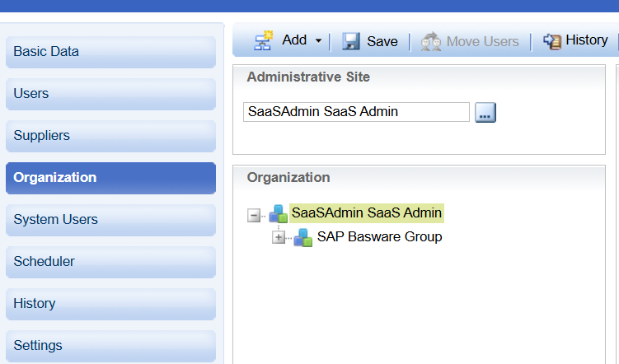This screenshot has height=364, width=619.
Task: Switch to the Users section
Action: click(110, 93)
